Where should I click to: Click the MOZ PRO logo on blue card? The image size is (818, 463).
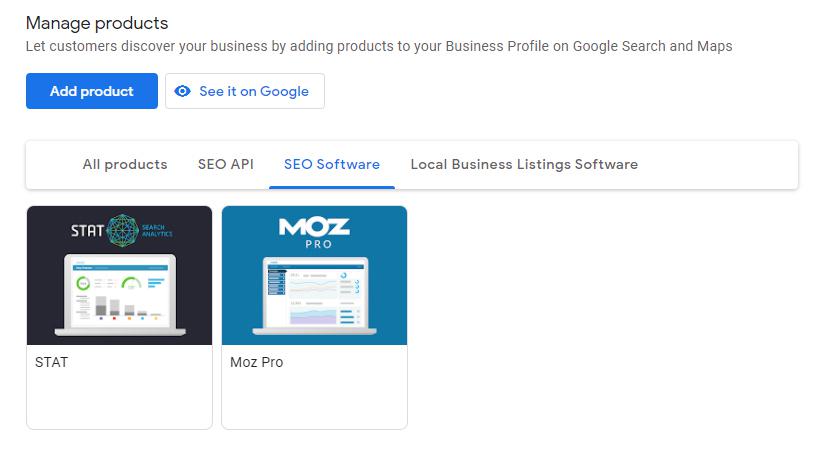pyautogui.click(x=314, y=233)
